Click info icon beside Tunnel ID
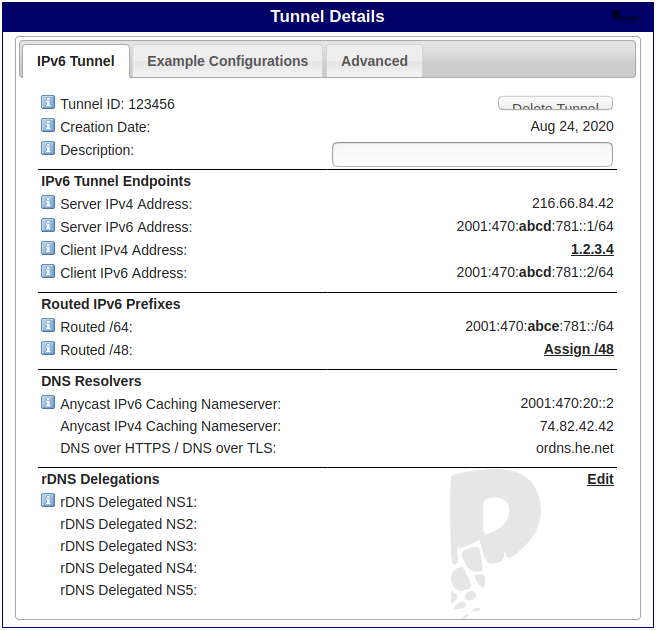This screenshot has height=630, width=656. pos(48,102)
